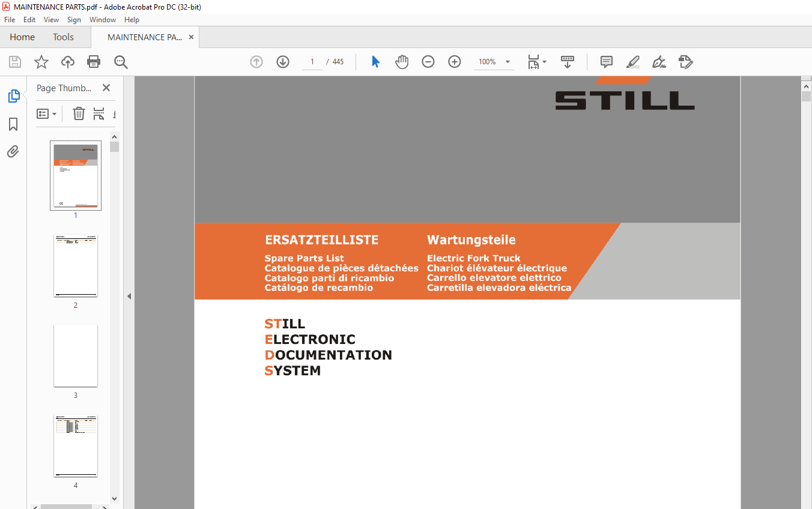Click the upload to cloud icon

[68, 62]
